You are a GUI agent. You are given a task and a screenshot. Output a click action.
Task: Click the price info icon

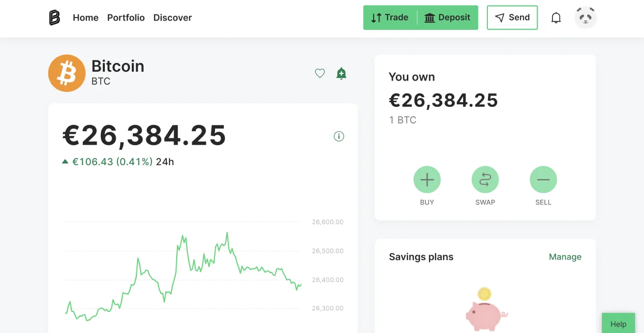339,136
